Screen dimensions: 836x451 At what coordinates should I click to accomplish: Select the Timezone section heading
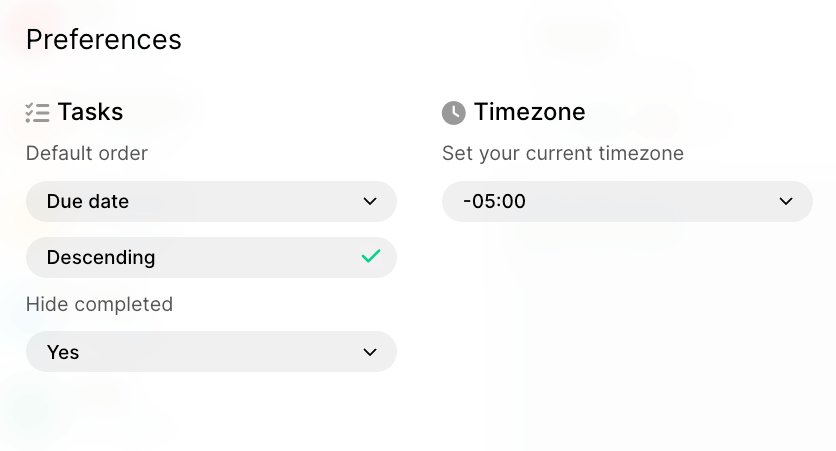pyautogui.click(x=529, y=112)
